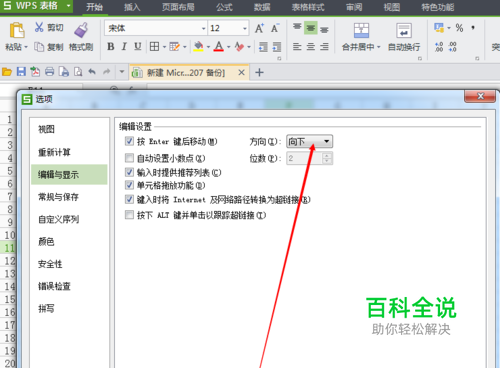Click the redo arrow
Viewport: 500px width, 368px height.
coord(106,72)
